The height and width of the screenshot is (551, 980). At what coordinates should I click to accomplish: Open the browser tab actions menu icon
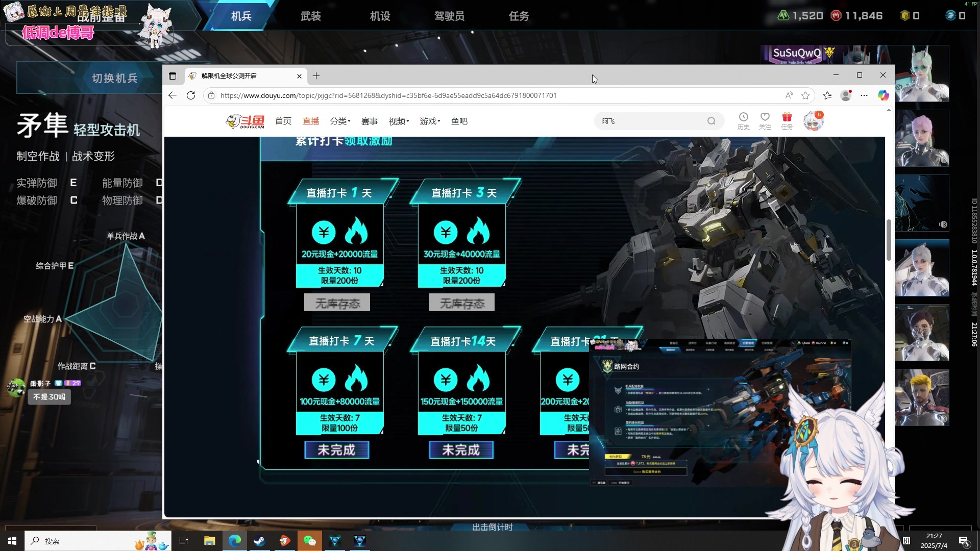coord(173,76)
